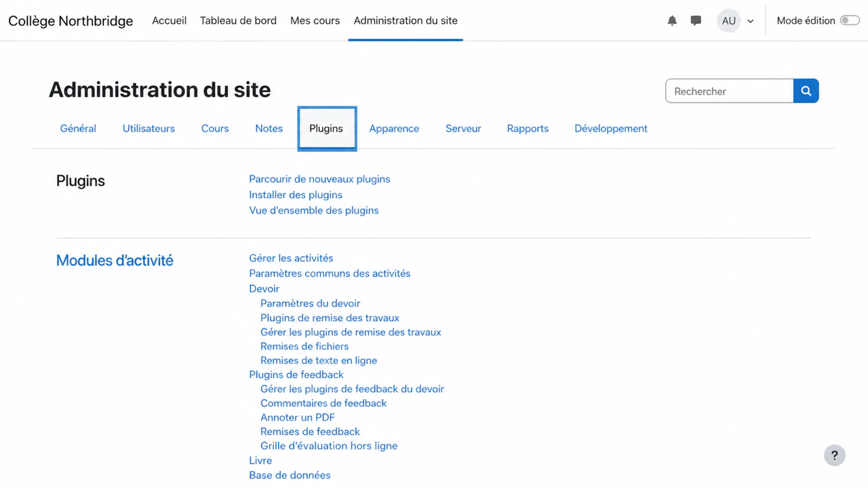Open Paramètres communs des activités
868x488 pixels.
pos(330,273)
